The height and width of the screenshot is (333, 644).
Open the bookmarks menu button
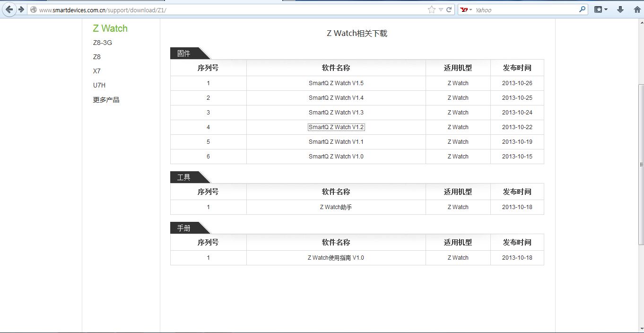click(600, 9)
